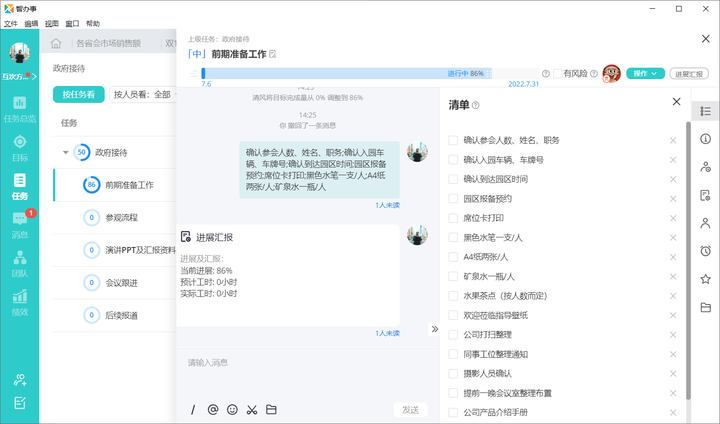720x424 pixels.
Task: Click the progress report document icon in right rail
Action: click(x=705, y=195)
